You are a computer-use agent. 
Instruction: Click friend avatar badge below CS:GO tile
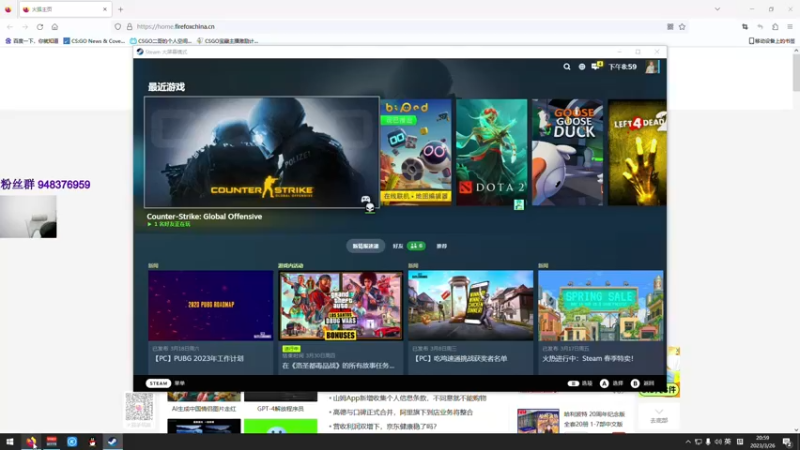370,208
